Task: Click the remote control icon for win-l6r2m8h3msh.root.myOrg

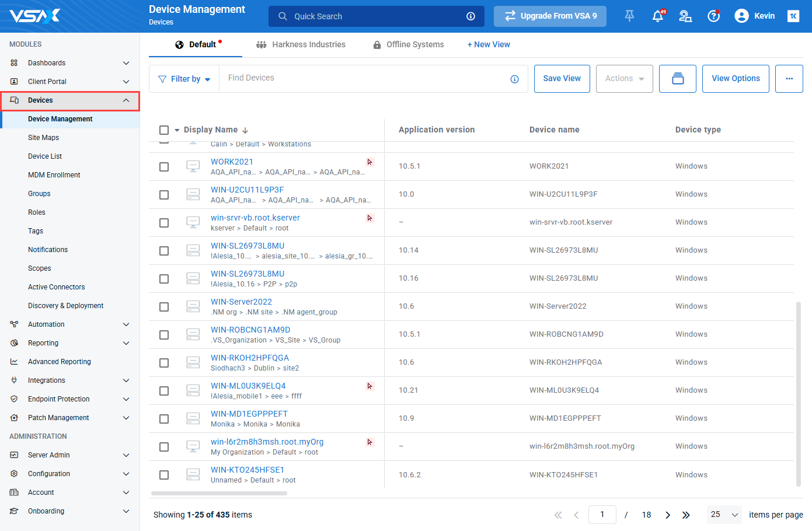Action: (370, 442)
